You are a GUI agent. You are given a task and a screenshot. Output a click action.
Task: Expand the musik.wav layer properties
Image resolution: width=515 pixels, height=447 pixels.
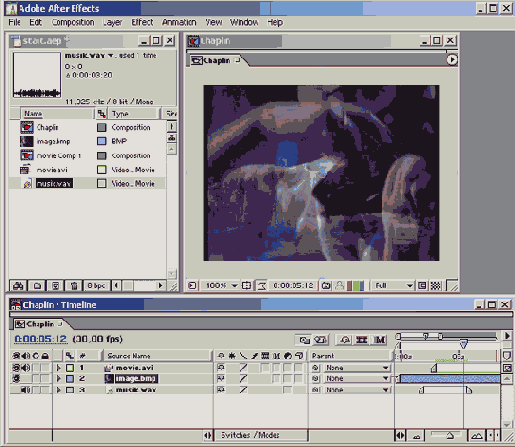click(x=59, y=390)
